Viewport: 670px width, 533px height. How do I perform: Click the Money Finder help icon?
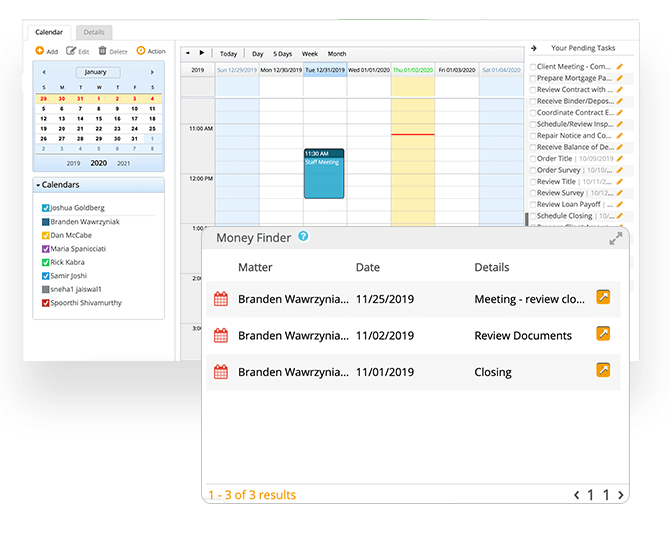[x=303, y=237]
